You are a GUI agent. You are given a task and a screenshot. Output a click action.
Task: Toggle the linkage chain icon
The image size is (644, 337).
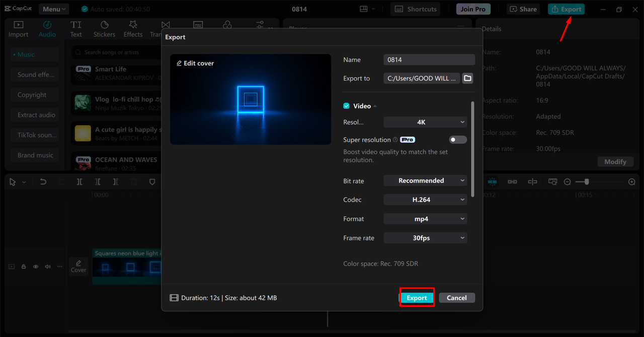pos(512,182)
